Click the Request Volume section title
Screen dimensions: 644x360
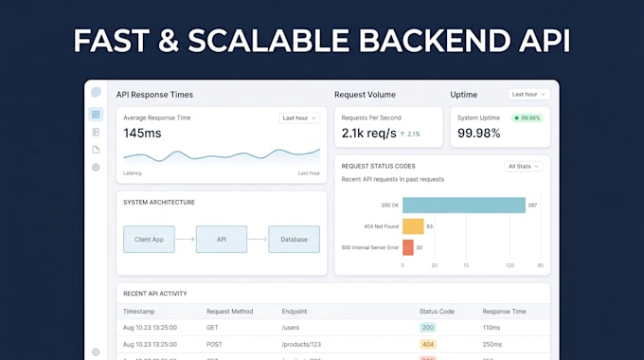point(365,95)
